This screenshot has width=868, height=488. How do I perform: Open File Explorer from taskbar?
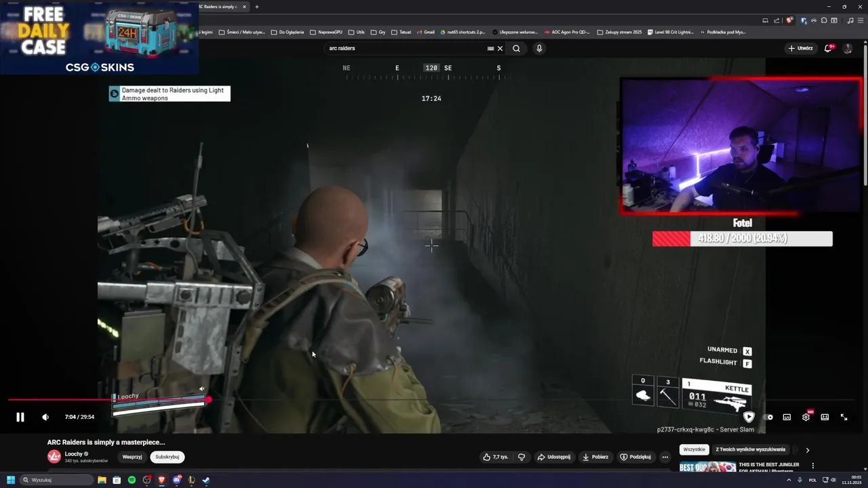[x=102, y=480]
